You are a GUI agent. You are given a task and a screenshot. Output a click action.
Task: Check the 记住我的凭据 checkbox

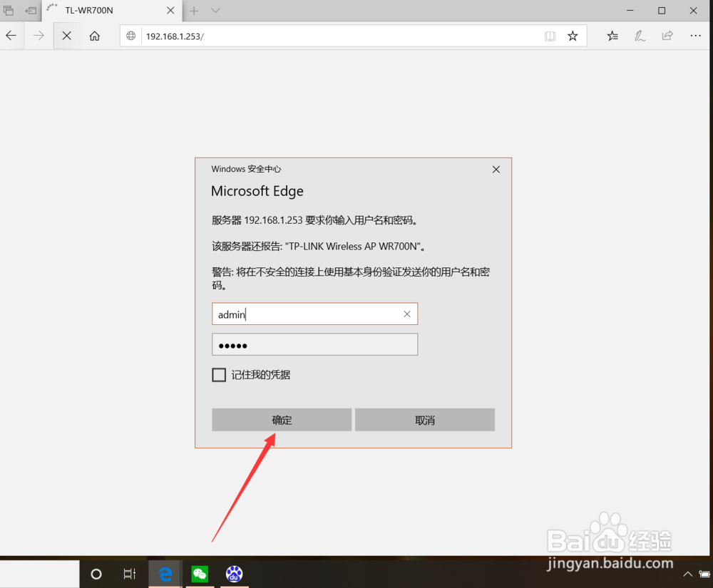click(219, 375)
